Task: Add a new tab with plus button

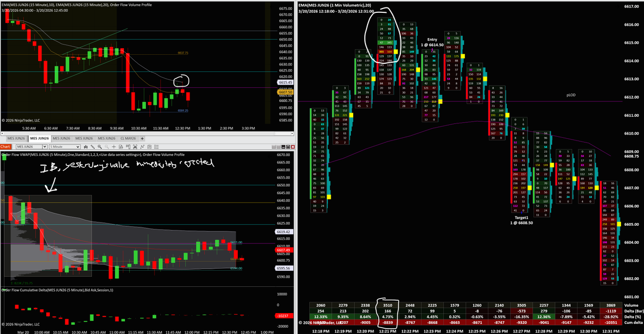Action: pyautogui.click(x=142, y=138)
